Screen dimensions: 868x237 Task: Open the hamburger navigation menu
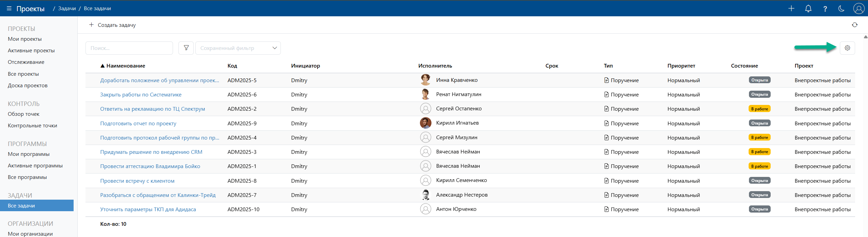click(x=9, y=8)
